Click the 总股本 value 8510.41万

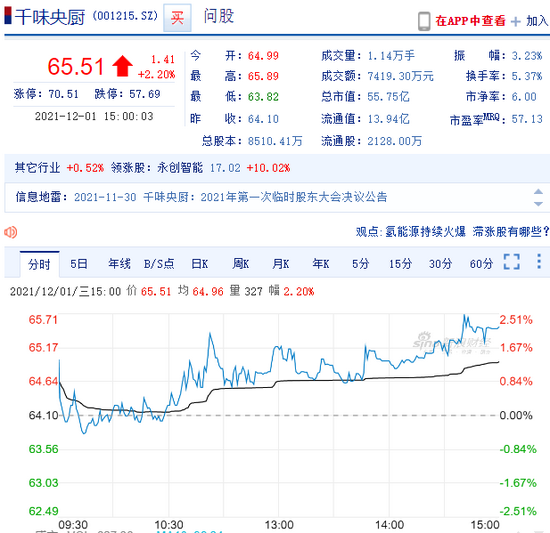coord(275,141)
